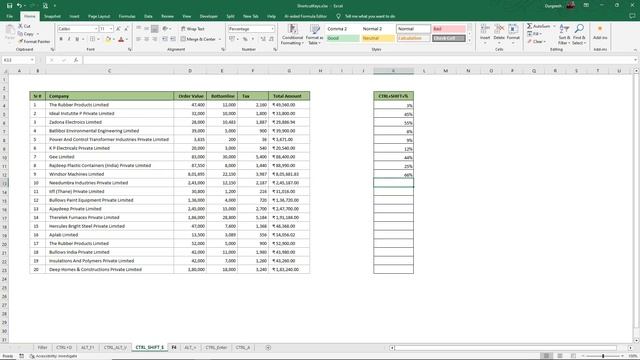Click AutoSum

(539, 26)
